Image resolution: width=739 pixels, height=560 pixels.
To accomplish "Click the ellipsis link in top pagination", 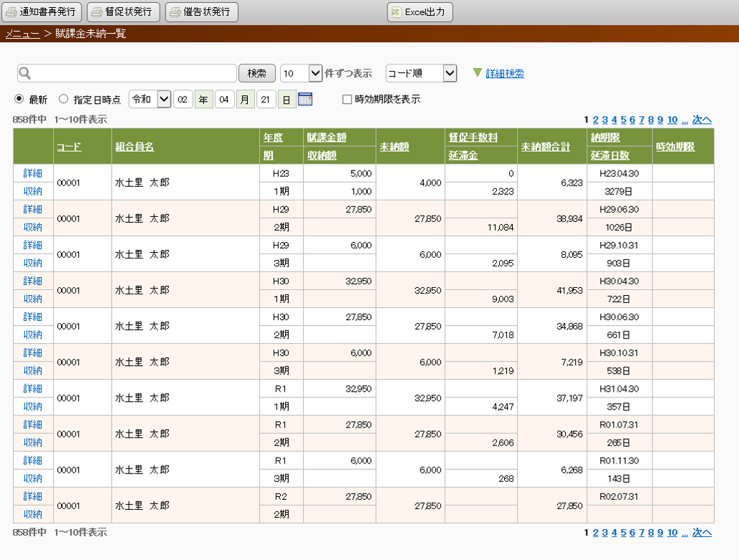I will pos(685,121).
